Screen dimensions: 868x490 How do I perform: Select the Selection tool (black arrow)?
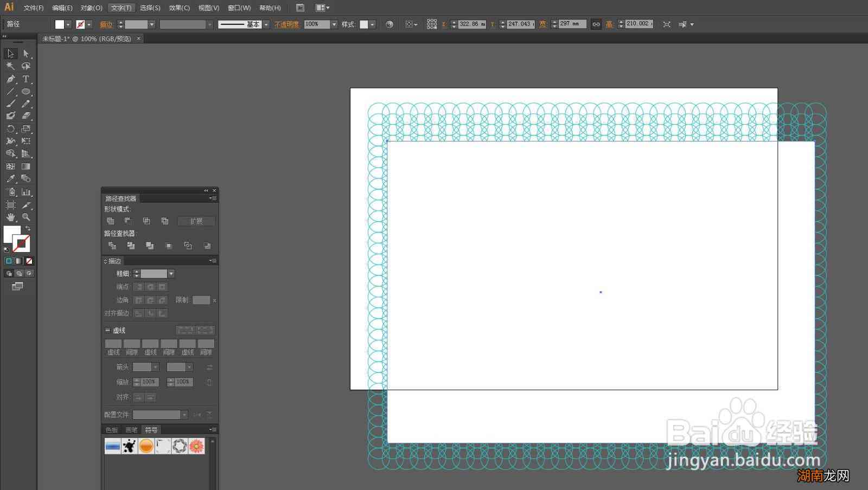click(x=10, y=54)
